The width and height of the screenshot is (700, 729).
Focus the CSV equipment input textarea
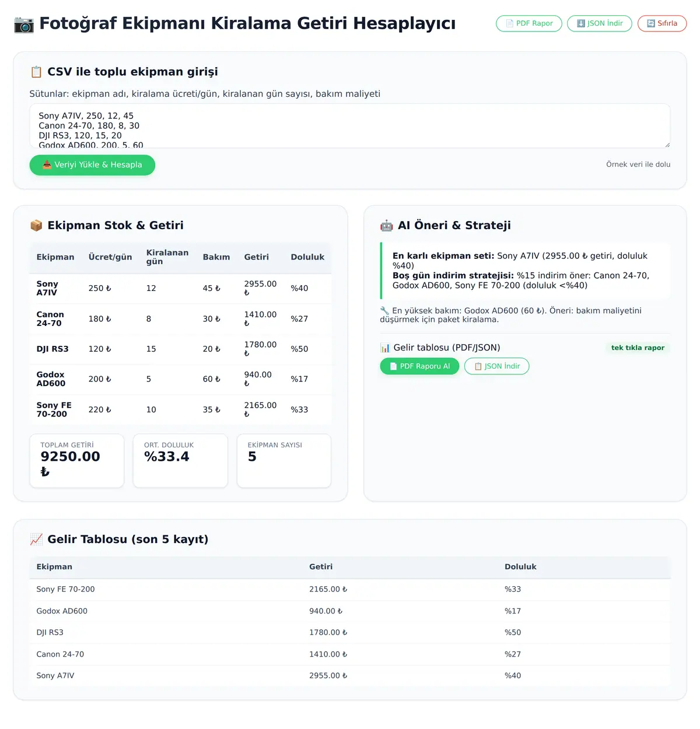click(x=350, y=126)
